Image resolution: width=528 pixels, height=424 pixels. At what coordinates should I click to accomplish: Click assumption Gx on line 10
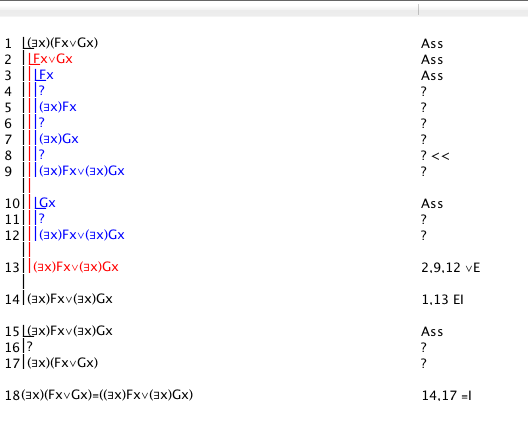pos(47,203)
